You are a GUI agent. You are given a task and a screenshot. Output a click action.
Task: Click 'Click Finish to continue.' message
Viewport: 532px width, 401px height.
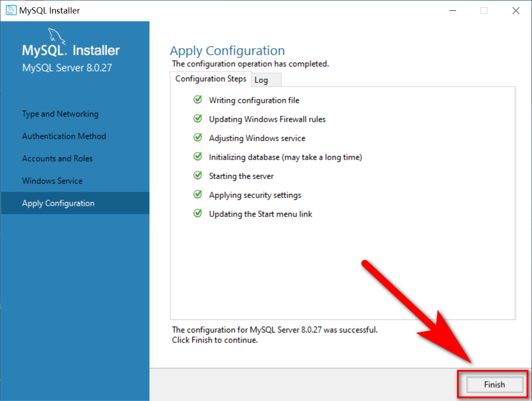215,340
